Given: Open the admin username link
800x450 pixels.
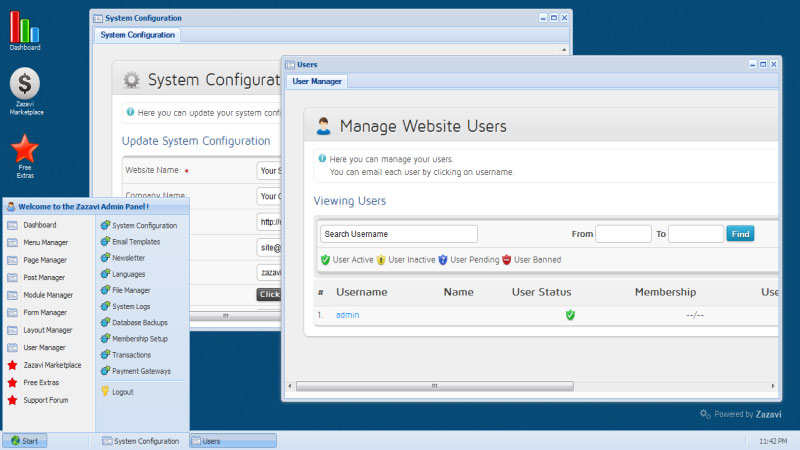Looking at the screenshot, I should [347, 315].
